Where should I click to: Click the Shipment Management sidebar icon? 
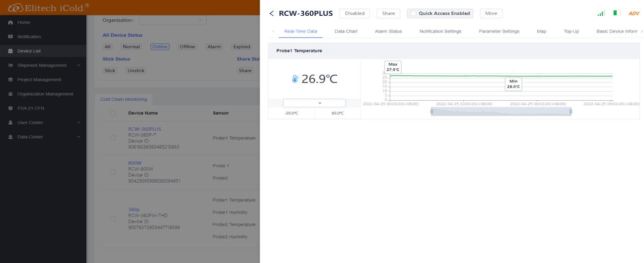point(10,65)
